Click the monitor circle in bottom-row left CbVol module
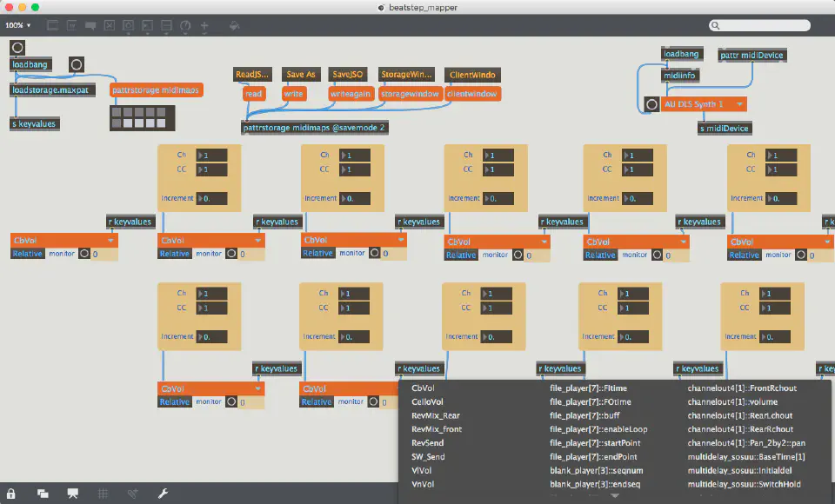 (x=231, y=401)
